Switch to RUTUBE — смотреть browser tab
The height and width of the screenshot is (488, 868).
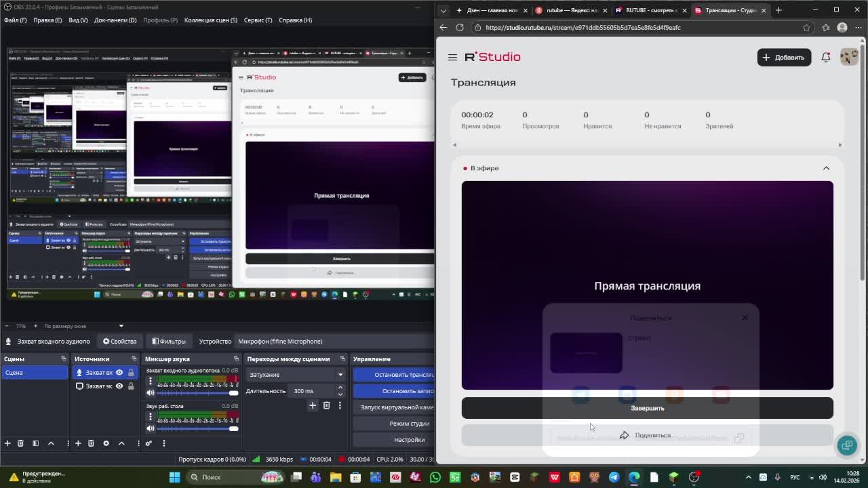[x=650, y=10]
